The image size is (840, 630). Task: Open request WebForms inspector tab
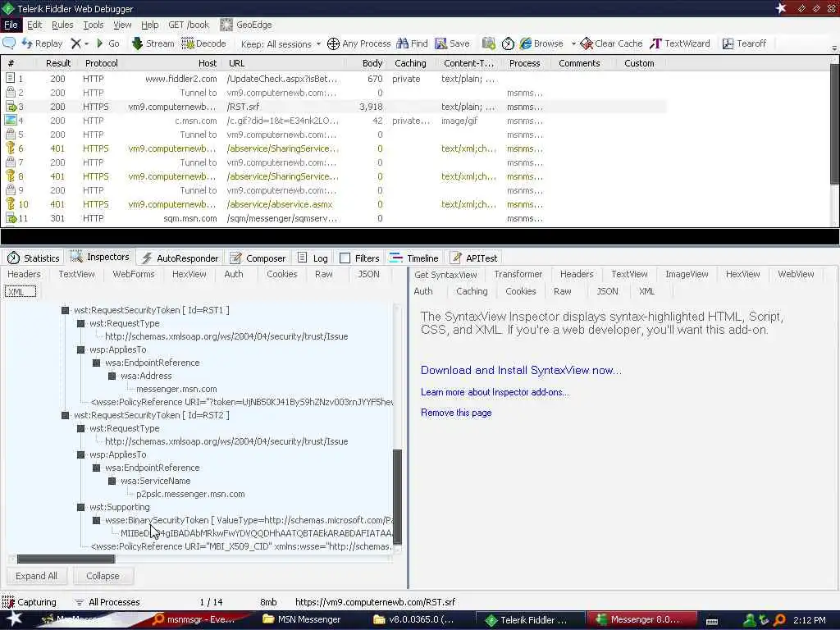click(134, 274)
